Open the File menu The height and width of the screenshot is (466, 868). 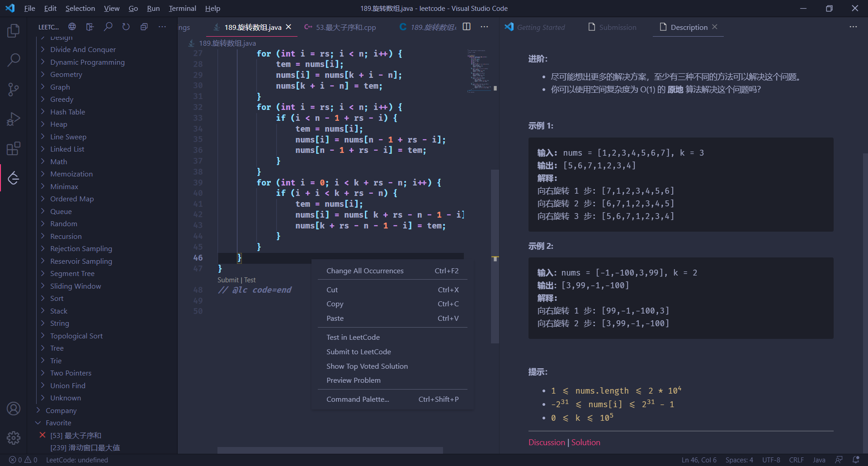(x=29, y=8)
